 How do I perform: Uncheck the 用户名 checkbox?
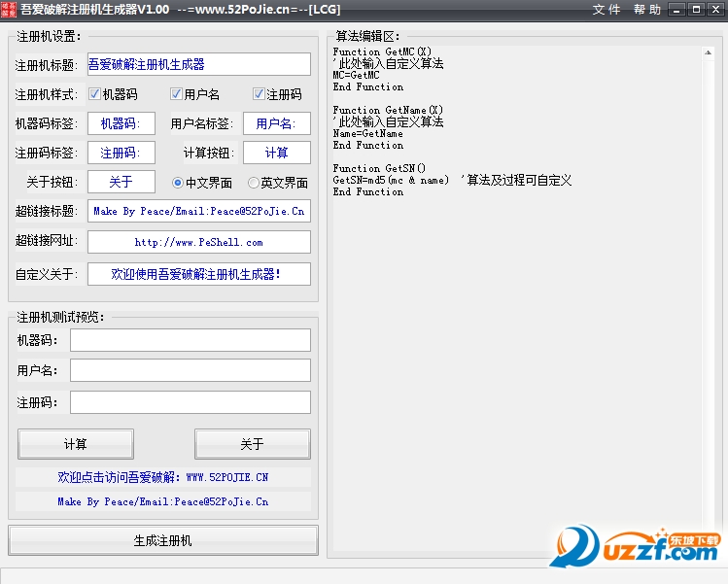pos(176,94)
